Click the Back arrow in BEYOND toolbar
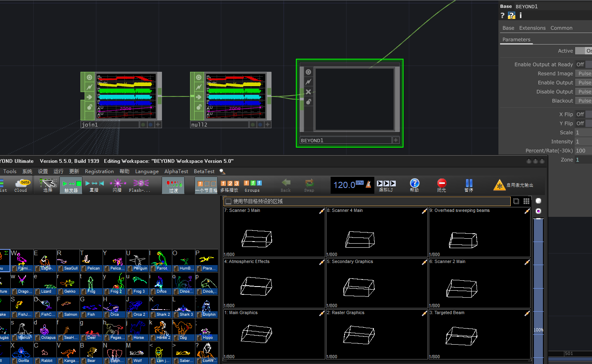The width and height of the screenshot is (592, 364). [x=286, y=185]
